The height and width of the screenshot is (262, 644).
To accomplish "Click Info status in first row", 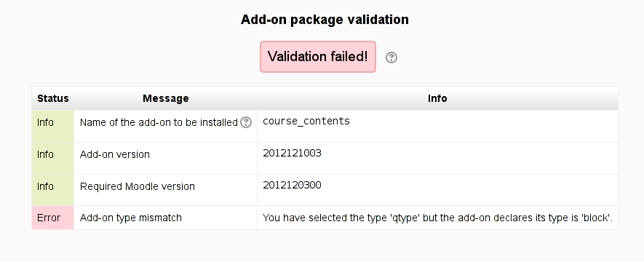I will [x=45, y=122].
